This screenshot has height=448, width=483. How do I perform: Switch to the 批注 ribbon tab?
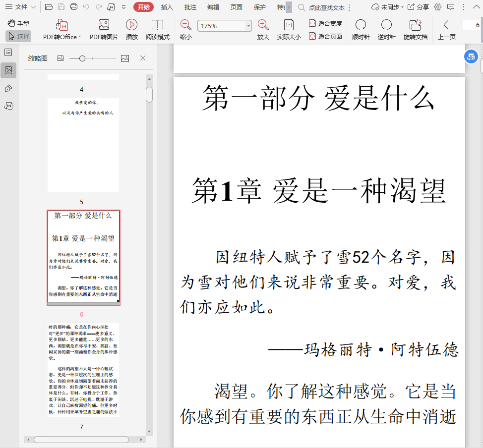[x=190, y=7]
